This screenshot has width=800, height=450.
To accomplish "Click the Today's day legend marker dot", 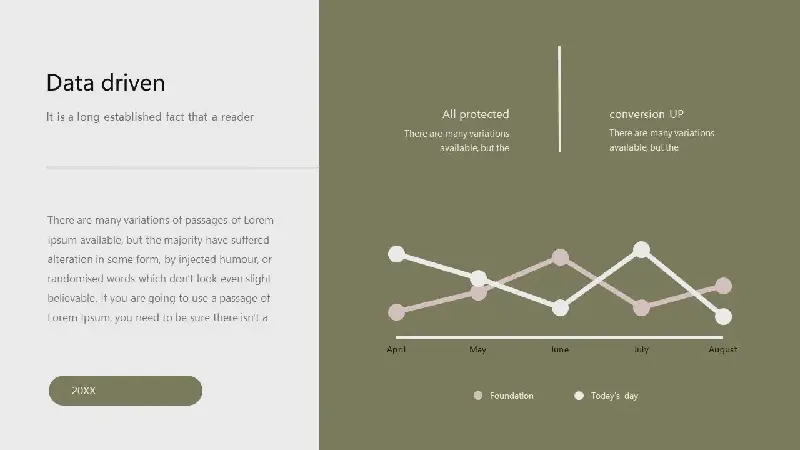I will point(579,395).
